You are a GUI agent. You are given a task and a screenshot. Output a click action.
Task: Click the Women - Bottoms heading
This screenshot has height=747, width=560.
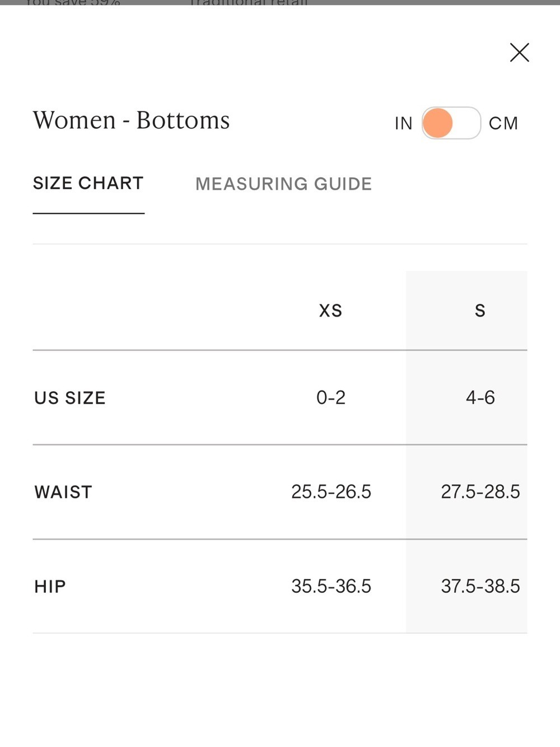click(131, 120)
